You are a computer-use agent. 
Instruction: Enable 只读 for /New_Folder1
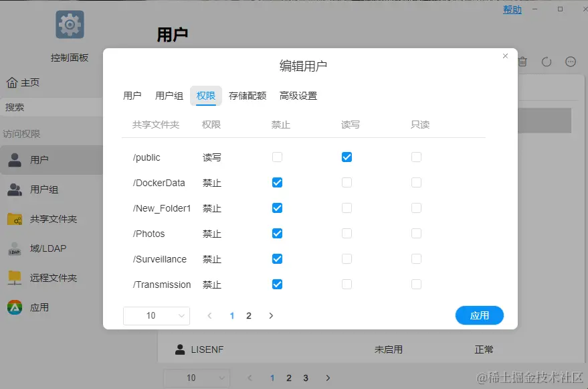coord(416,208)
